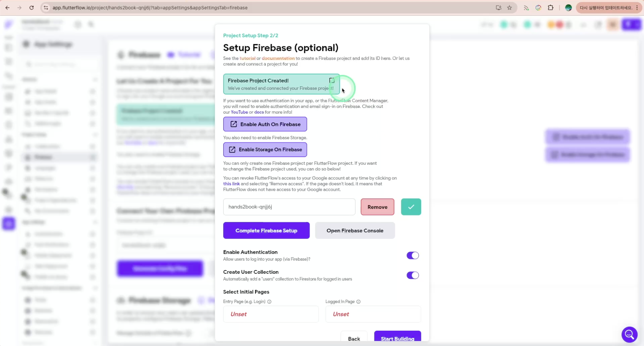The image size is (644, 346).
Task: Open the support chat search bubble
Action: [629, 335]
